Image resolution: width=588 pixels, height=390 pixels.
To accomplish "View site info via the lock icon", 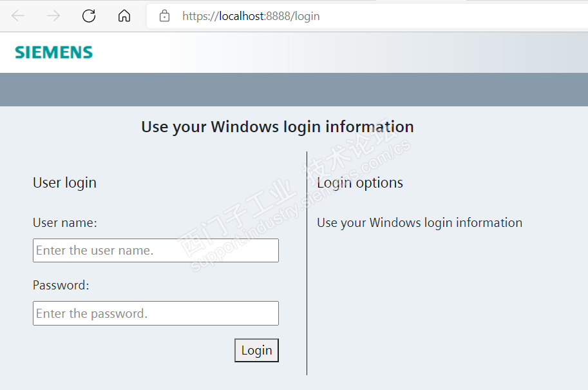I will pyautogui.click(x=165, y=16).
